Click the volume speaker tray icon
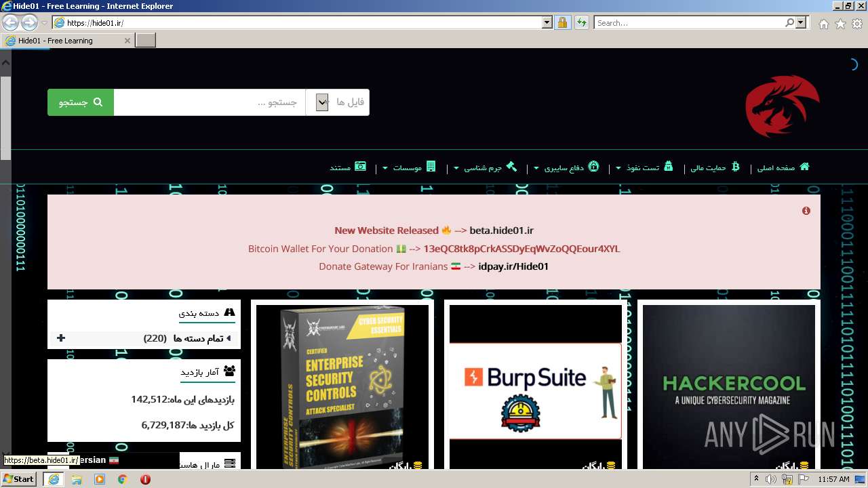The height and width of the screenshot is (488, 868). coord(771,479)
